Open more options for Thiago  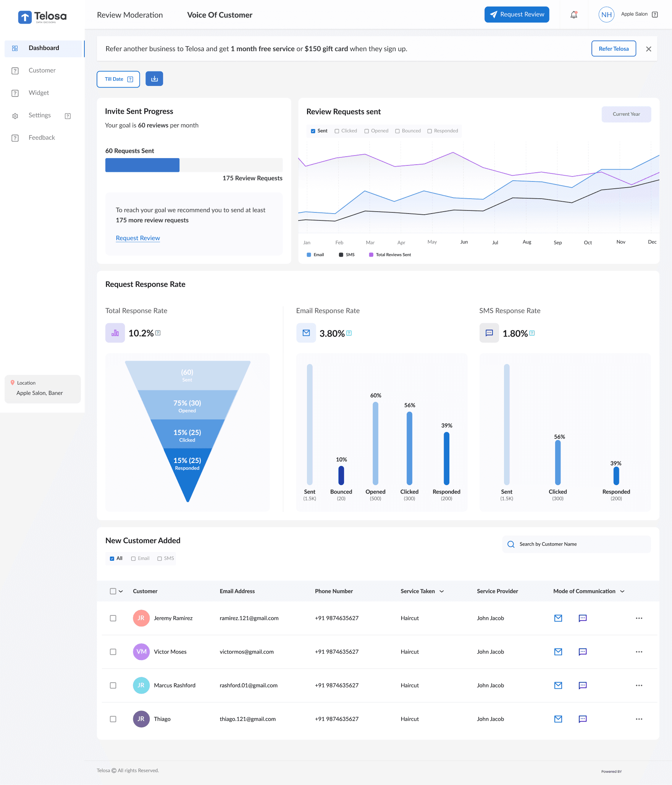(639, 719)
